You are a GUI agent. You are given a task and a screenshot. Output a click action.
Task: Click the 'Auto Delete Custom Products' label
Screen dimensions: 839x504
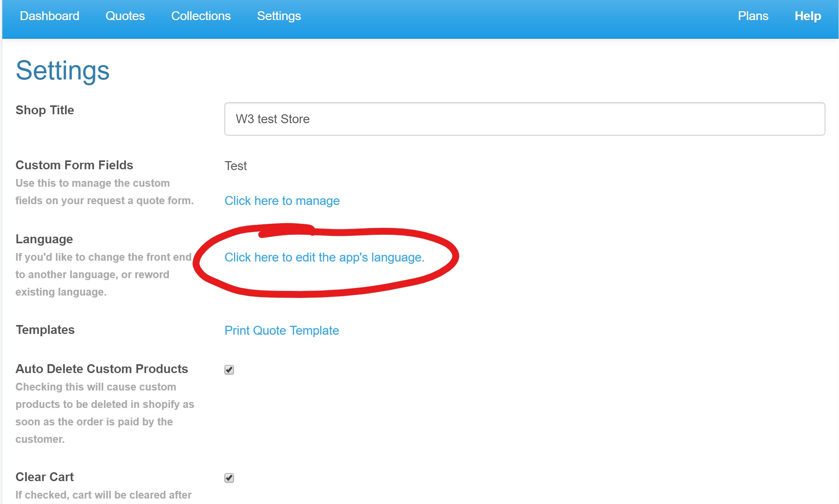pyautogui.click(x=102, y=369)
